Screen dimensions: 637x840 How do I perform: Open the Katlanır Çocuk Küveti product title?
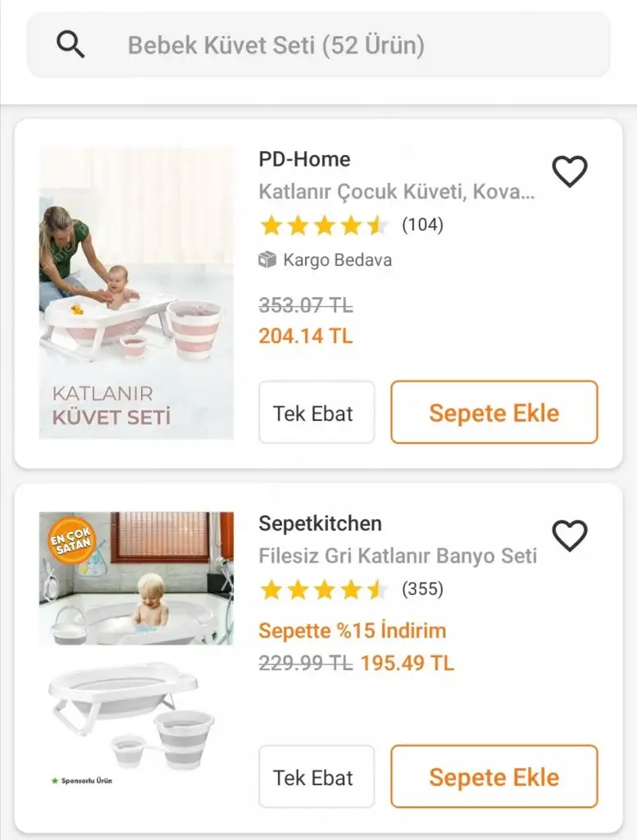[397, 191]
